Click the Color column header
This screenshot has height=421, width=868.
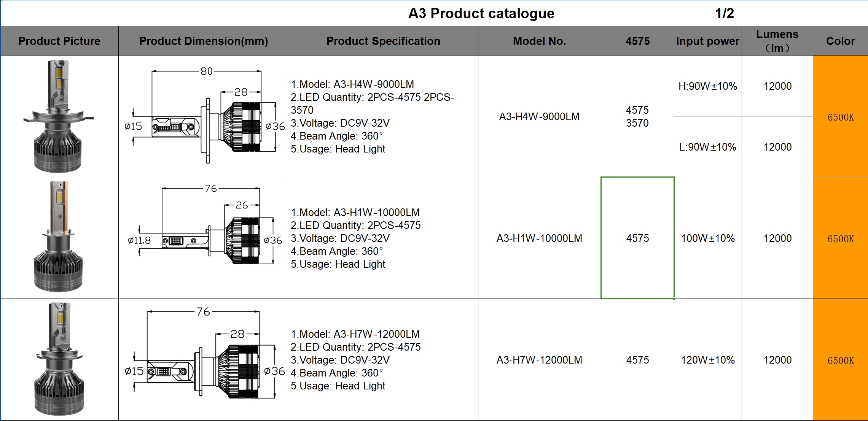coord(840,41)
